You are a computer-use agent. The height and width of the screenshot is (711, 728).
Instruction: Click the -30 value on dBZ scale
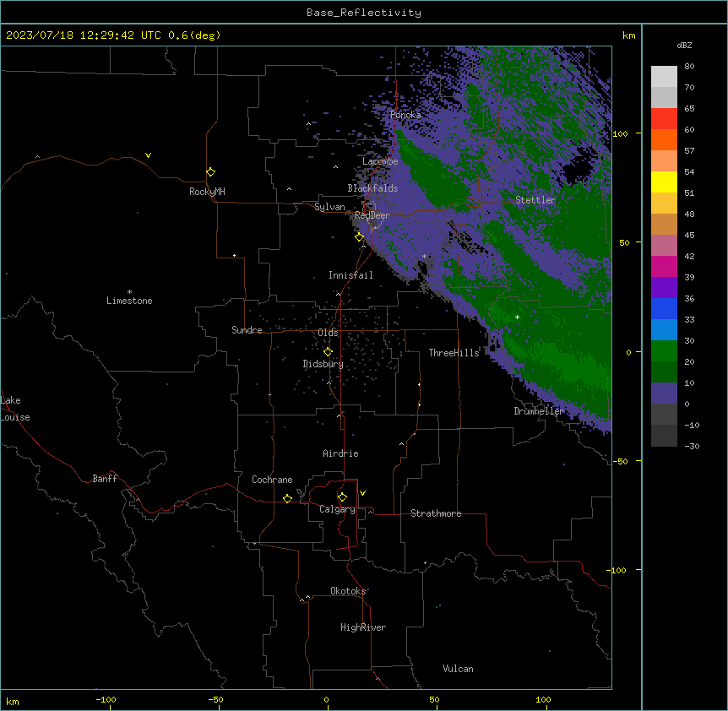pyautogui.click(x=692, y=447)
